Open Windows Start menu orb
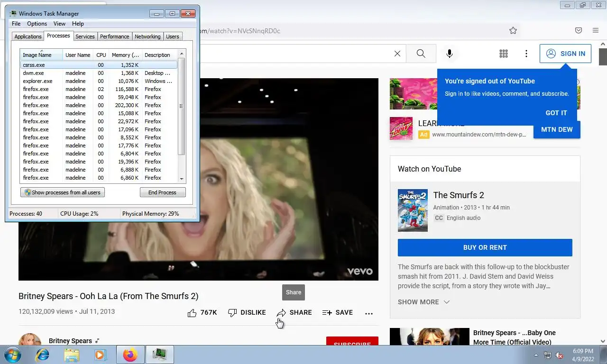 click(x=12, y=355)
